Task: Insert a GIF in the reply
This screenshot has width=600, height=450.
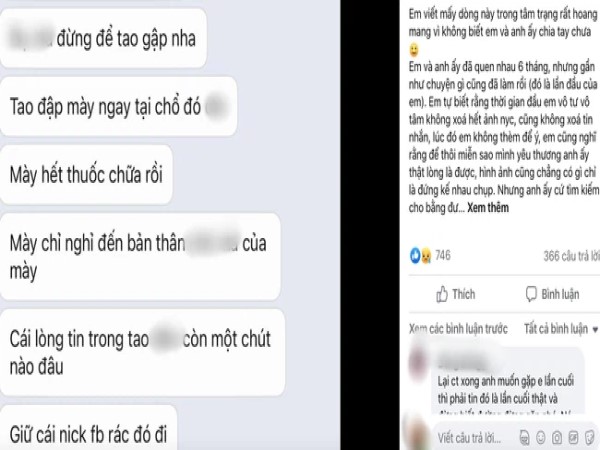Action: click(x=573, y=437)
